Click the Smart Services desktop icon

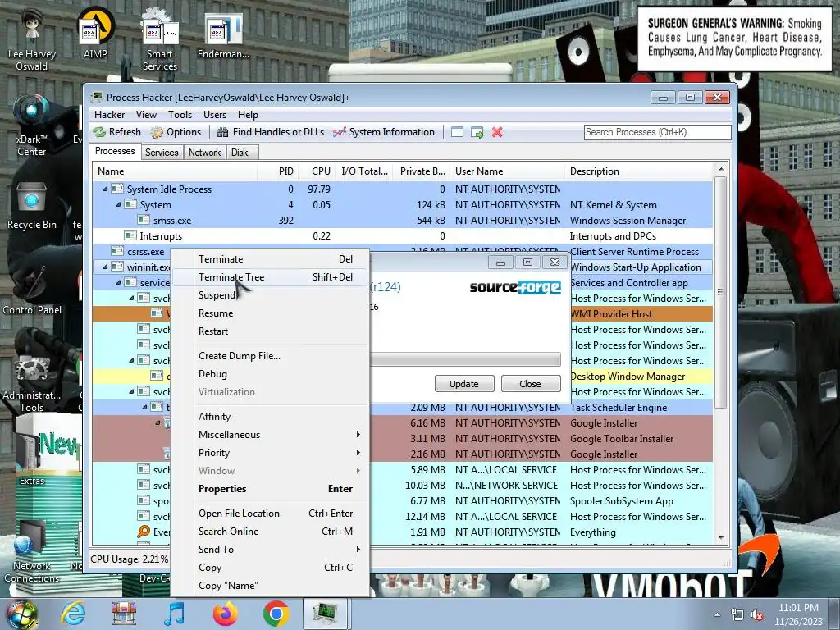[160, 40]
